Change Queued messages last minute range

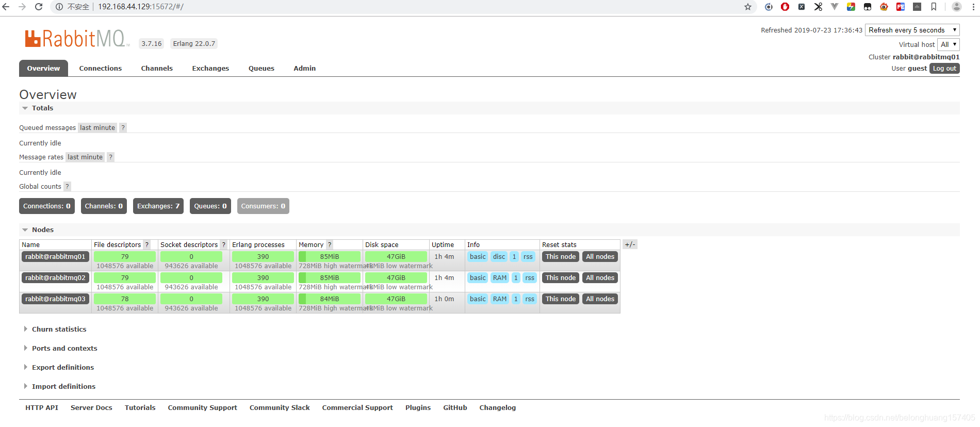[97, 128]
